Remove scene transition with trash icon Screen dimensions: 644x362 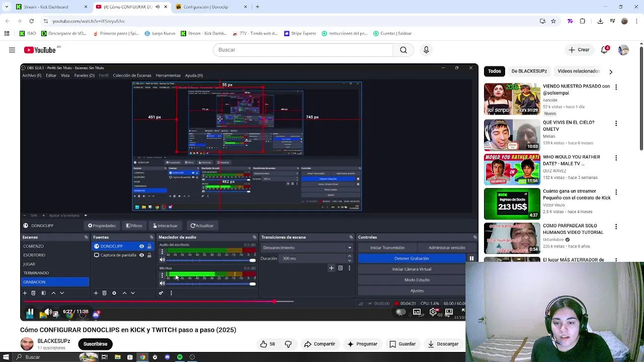pyautogui.click(x=340, y=268)
